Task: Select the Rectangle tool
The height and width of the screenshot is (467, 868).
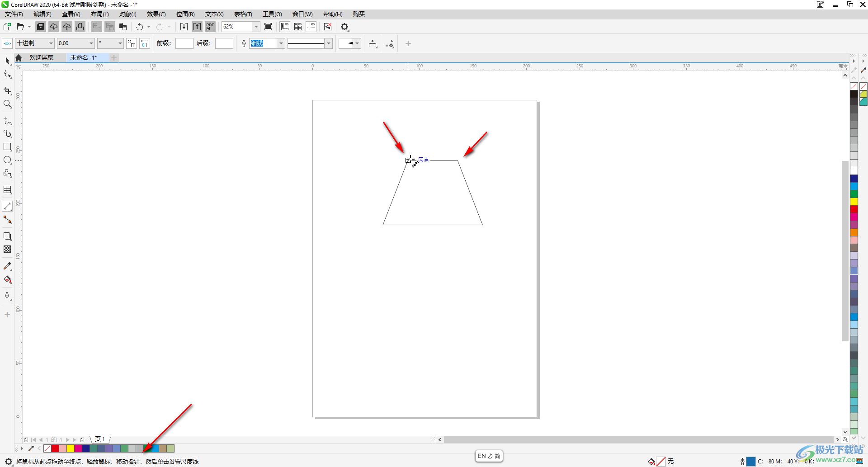Action: tap(7, 147)
